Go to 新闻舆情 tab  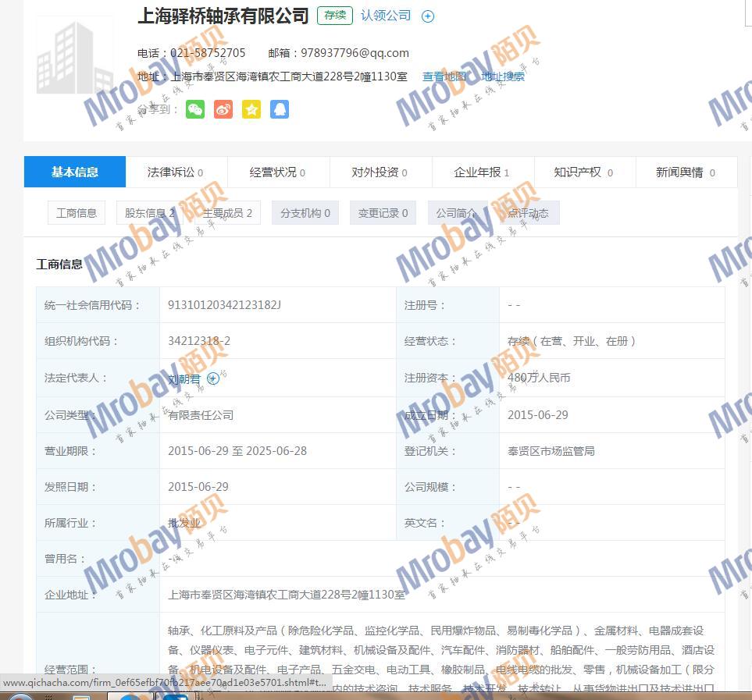[x=685, y=172]
